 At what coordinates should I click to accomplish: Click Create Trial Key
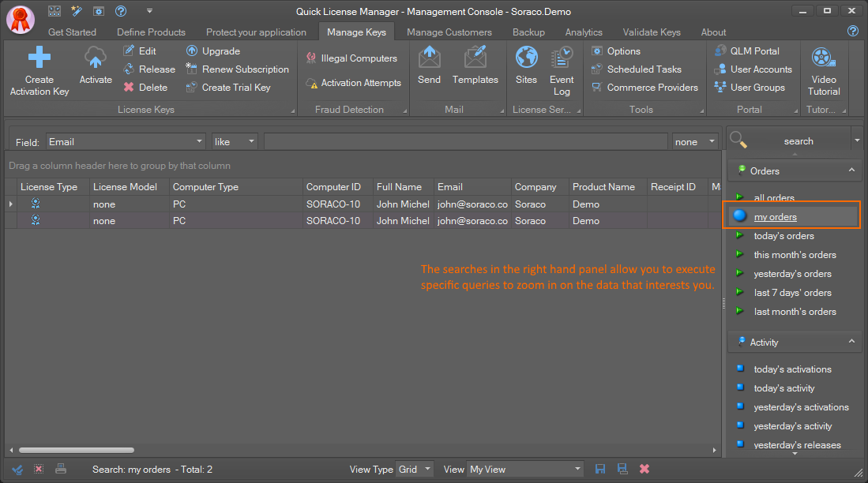coord(228,88)
